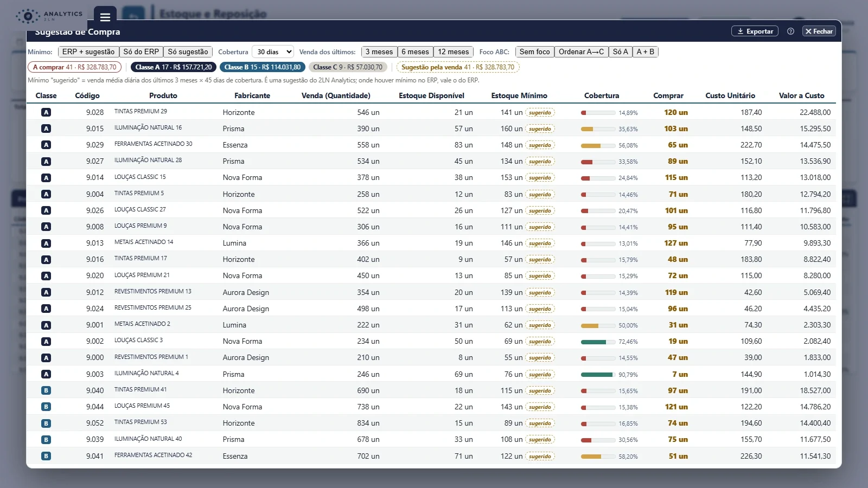Select Só do ERP minimum mode
The width and height of the screenshot is (868, 488).
(141, 52)
